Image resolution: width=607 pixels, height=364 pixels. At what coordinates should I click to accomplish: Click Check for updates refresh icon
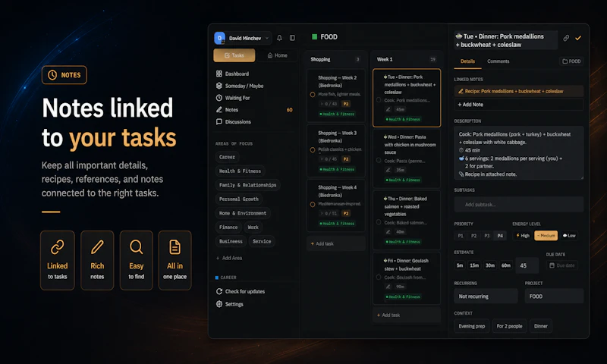point(219,291)
